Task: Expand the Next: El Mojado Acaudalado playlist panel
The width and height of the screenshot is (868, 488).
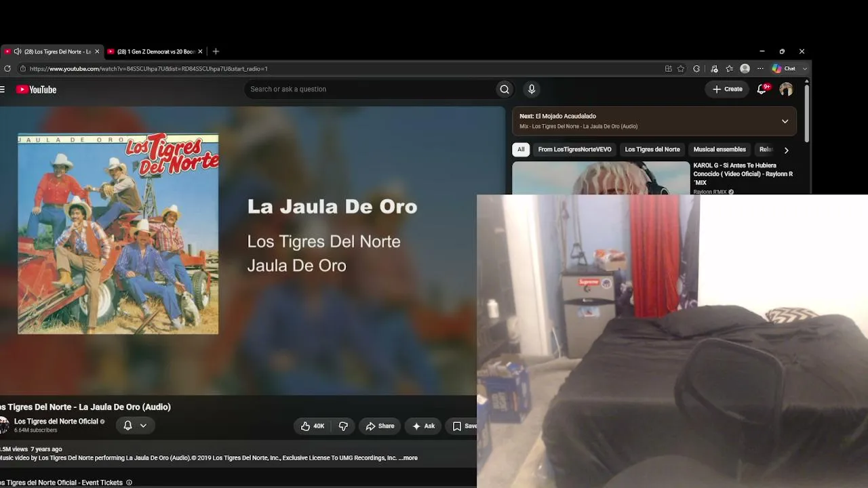Action: click(785, 121)
